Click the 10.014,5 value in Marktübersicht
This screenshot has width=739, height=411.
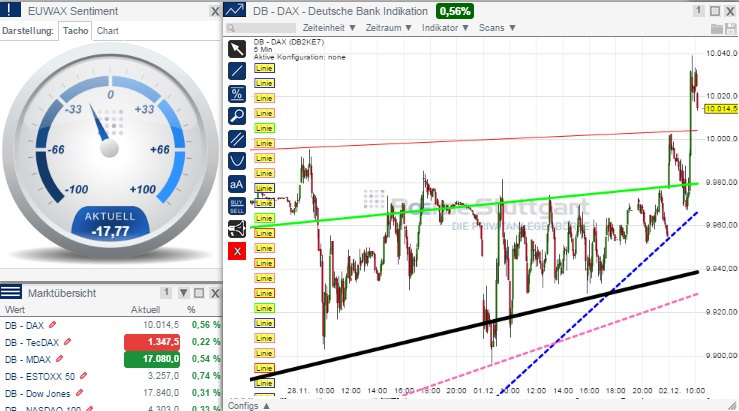[161, 325]
